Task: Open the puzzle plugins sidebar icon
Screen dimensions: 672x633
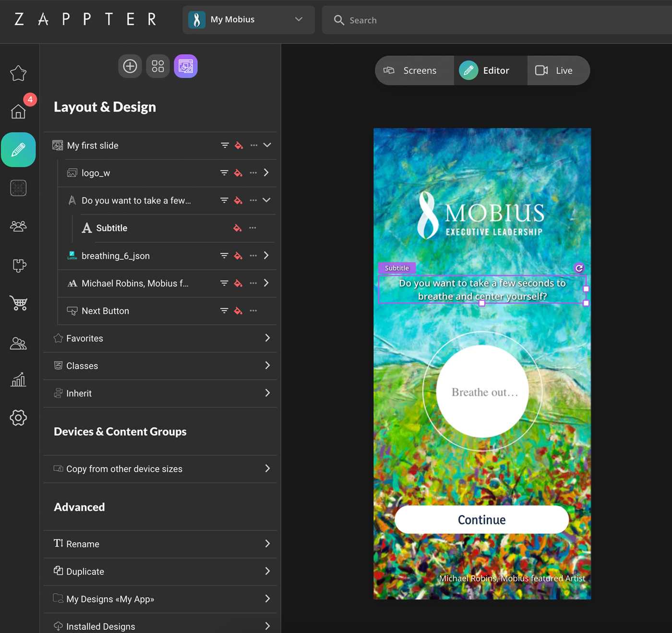Action: point(18,265)
